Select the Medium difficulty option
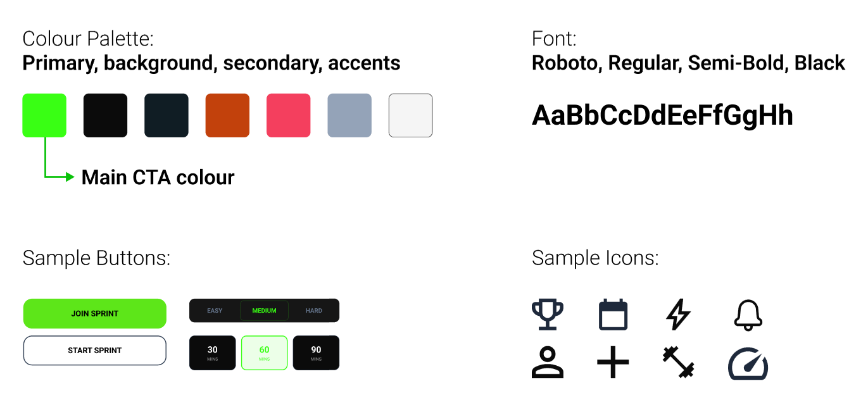Image resolution: width=868 pixels, height=419 pixels. coord(264,311)
